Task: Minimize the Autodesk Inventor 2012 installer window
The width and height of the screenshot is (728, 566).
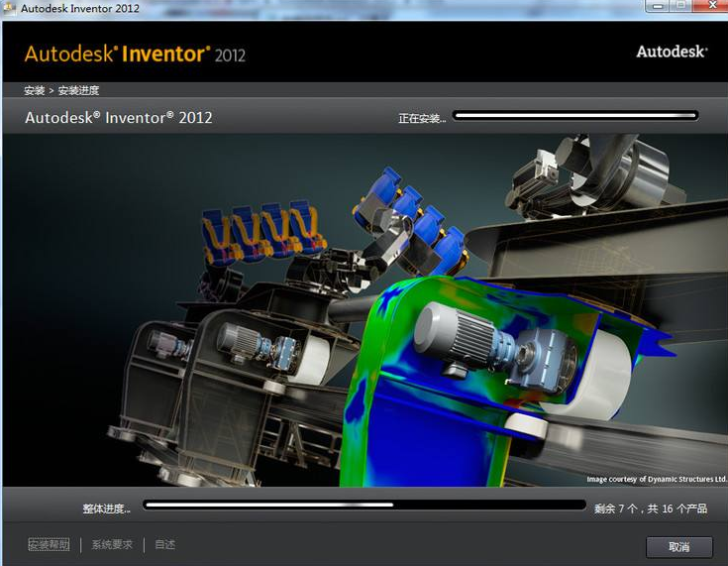Action: (658, 6)
